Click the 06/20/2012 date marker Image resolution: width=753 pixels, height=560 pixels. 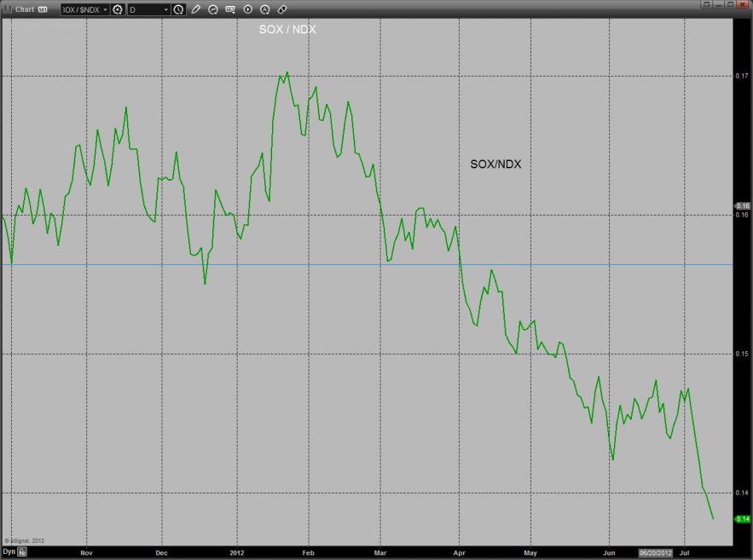656,552
